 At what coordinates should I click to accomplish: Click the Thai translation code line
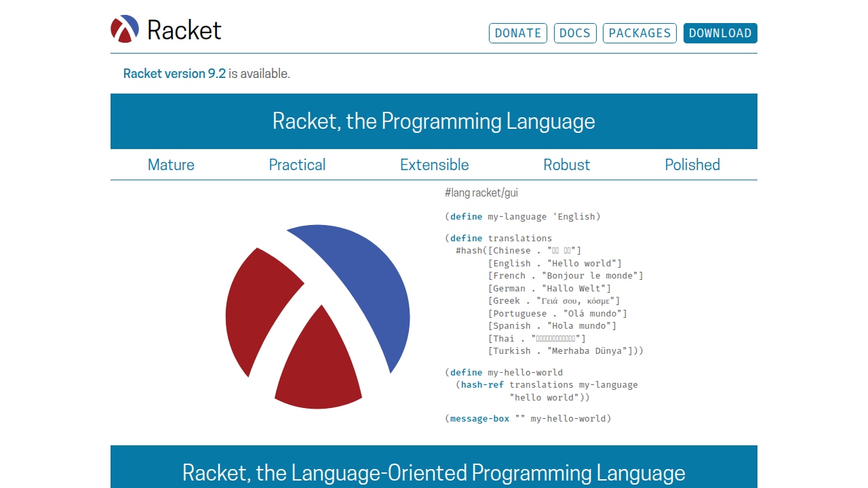537,339
